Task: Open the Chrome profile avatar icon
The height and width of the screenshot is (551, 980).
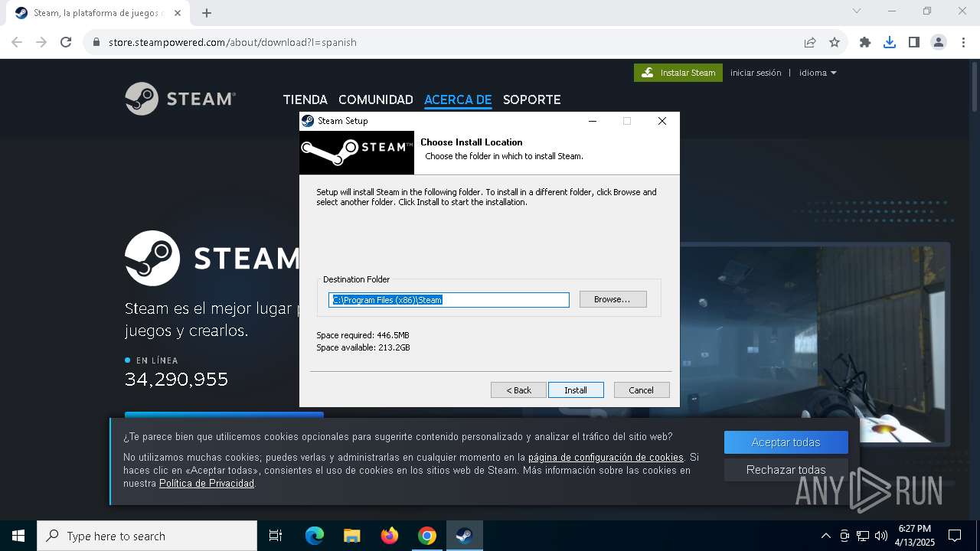Action: (x=939, y=42)
